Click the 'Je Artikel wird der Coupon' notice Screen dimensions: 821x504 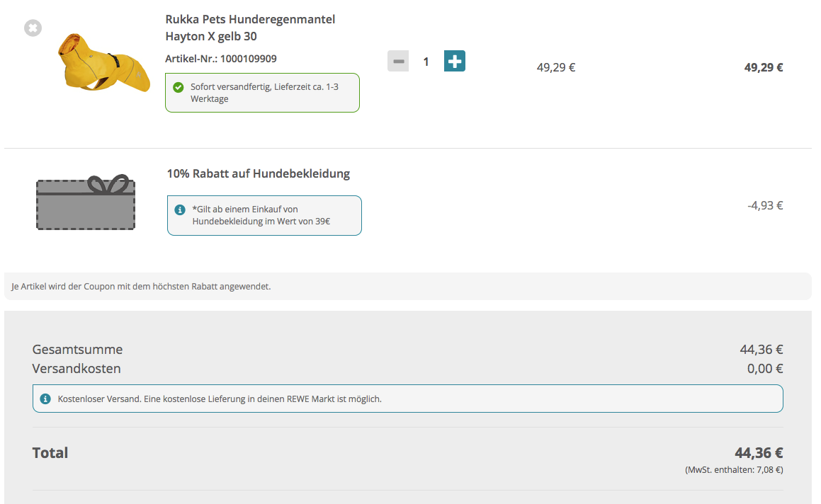click(142, 287)
